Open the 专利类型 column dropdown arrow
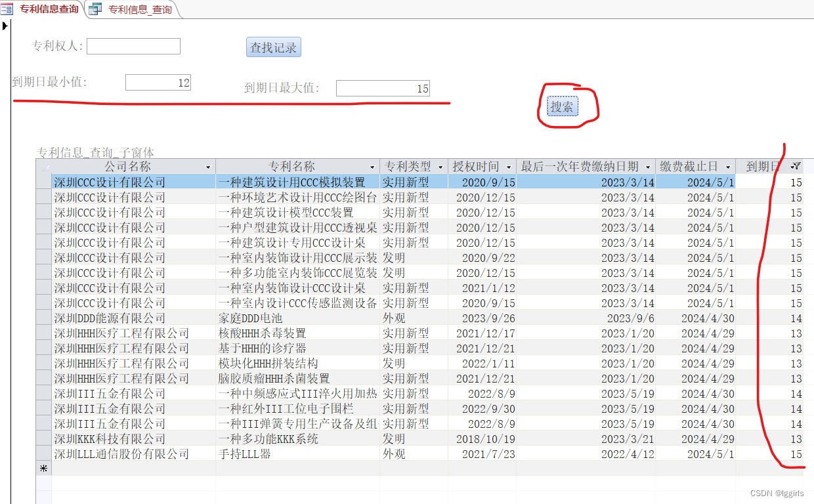The height and width of the screenshot is (504, 814). 440,167
